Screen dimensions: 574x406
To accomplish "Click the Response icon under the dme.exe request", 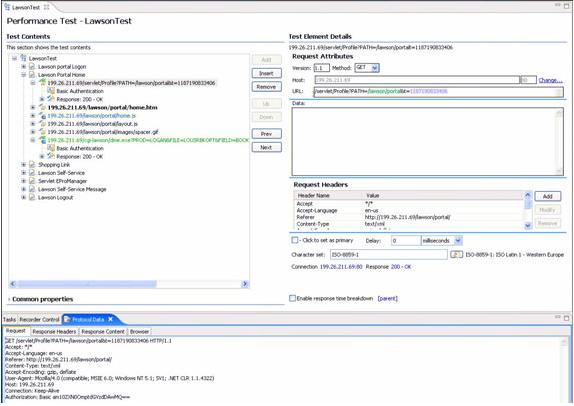I will [51, 156].
